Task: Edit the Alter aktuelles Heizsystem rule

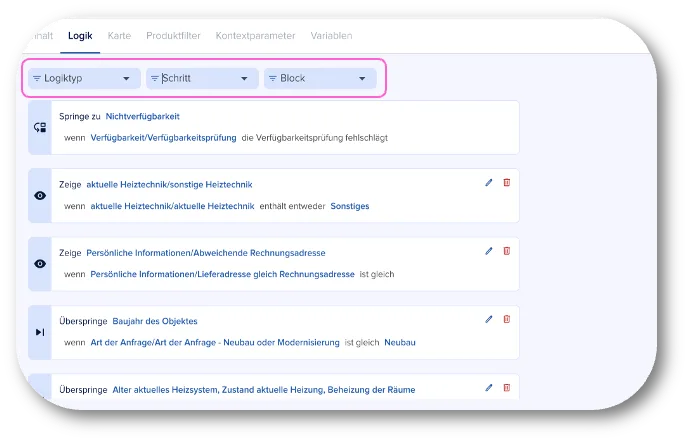Action: [489, 387]
